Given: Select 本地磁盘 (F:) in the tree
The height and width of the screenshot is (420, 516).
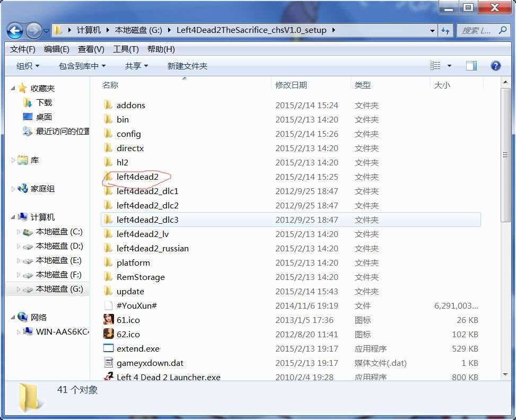Looking at the screenshot, I should [59, 275].
